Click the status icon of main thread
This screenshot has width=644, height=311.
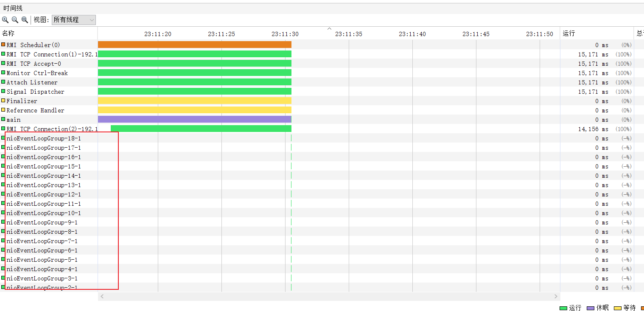coord(3,119)
